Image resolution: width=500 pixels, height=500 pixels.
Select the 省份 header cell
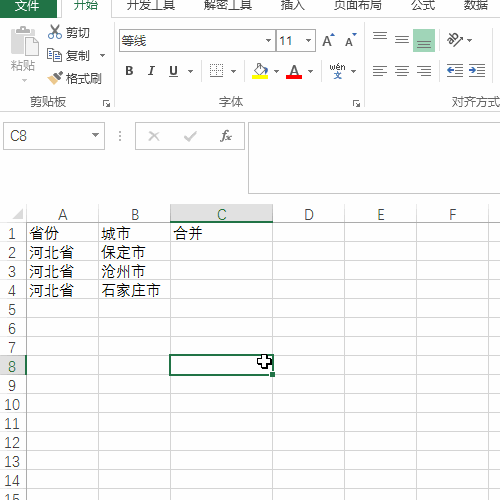63,233
